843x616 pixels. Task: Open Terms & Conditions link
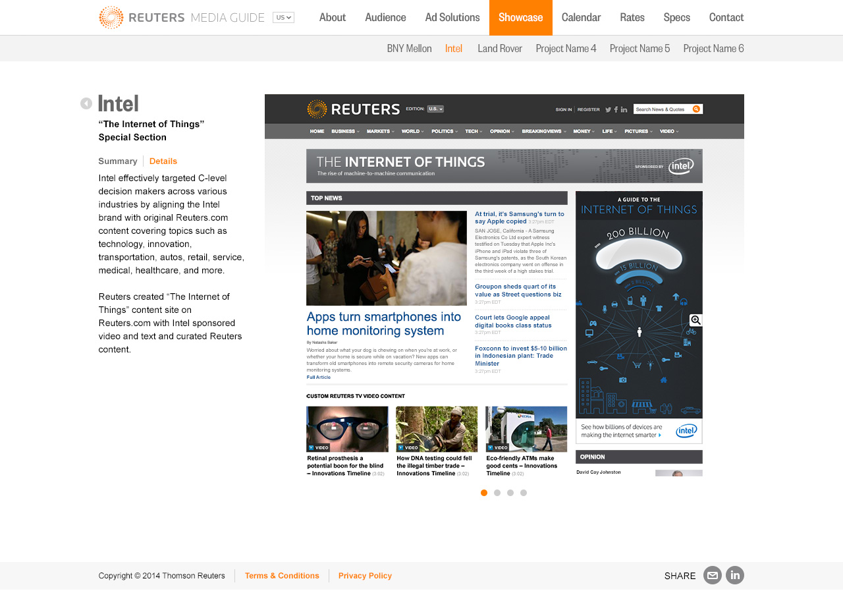[x=282, y=576]
